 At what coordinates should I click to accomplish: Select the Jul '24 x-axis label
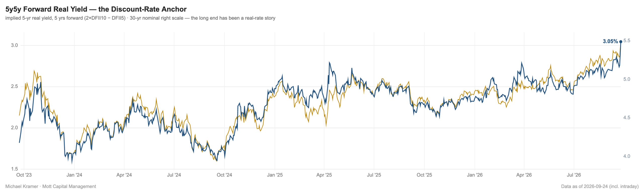[174, 175]
